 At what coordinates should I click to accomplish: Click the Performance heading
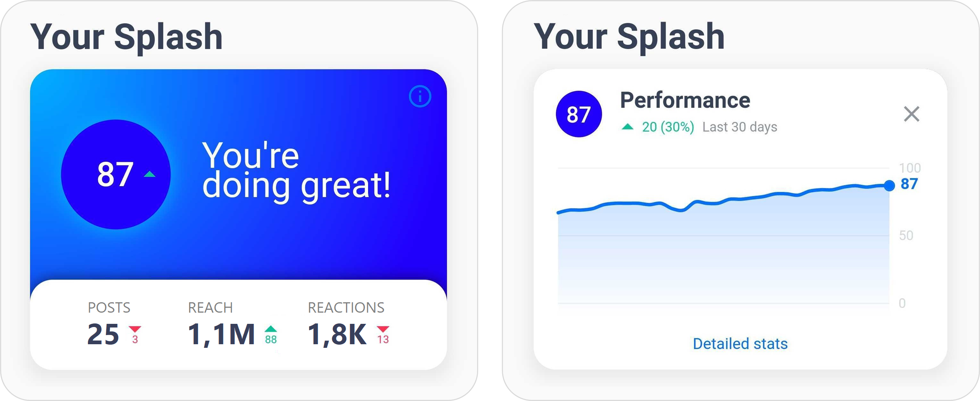click(685, 100)
